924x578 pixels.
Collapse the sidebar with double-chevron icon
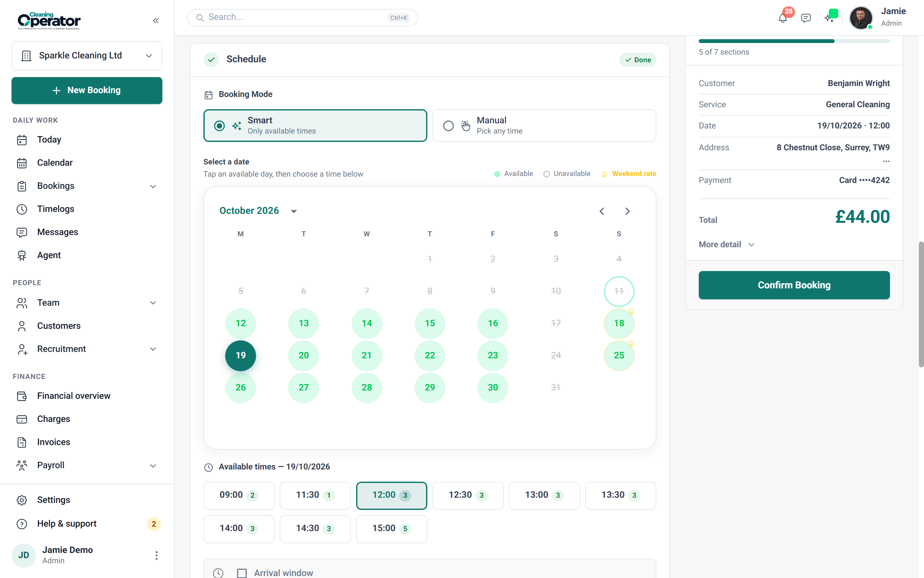tap(155, 21)
